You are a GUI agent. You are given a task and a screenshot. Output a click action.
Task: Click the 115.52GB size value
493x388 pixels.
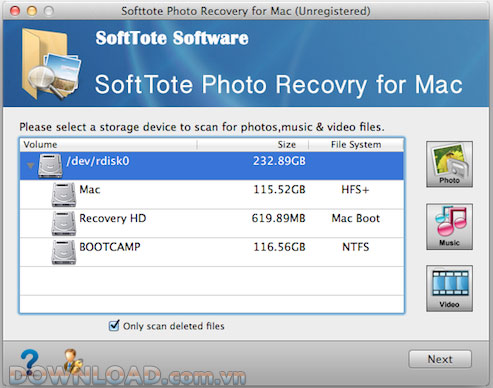pyautogui.click(x=279, y=190)
